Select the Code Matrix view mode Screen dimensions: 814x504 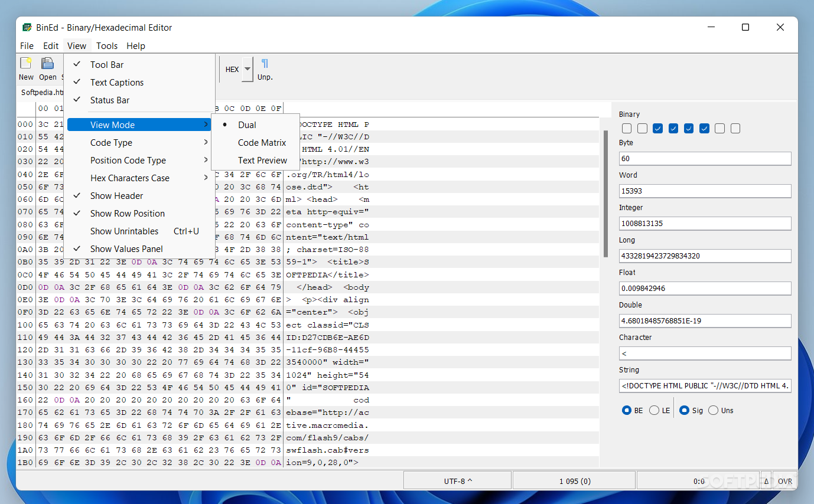tap(255, 143)
